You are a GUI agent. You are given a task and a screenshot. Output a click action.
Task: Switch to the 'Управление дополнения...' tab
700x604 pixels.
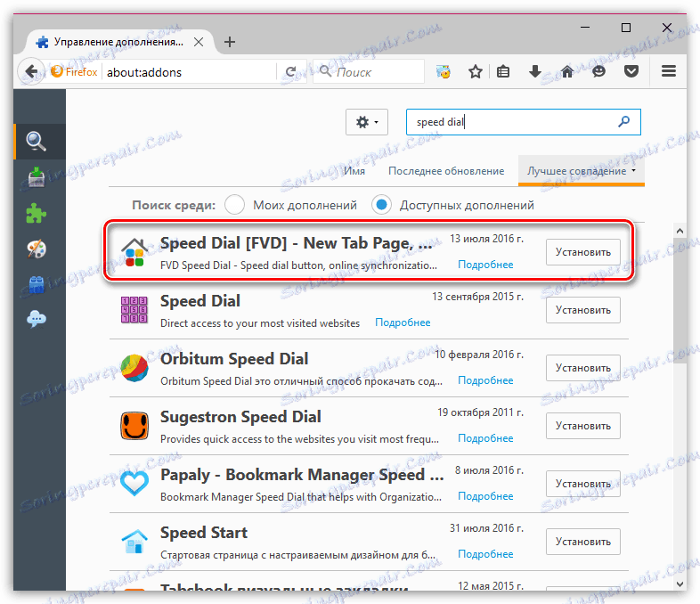[118, 42]
